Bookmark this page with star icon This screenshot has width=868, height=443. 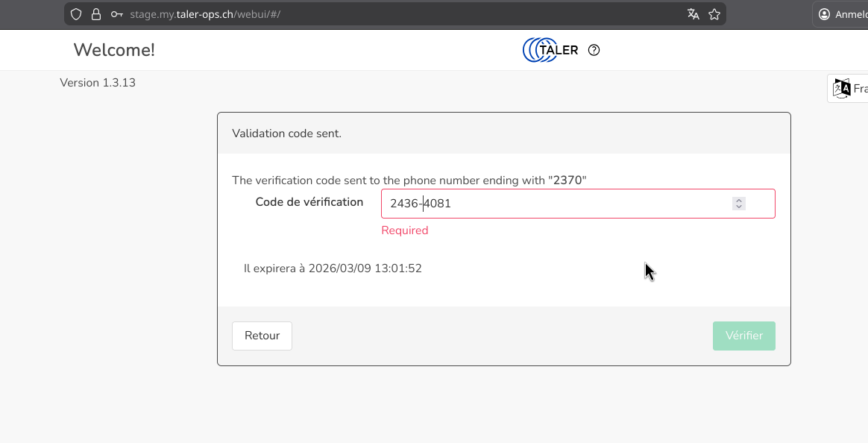point(714,14)
